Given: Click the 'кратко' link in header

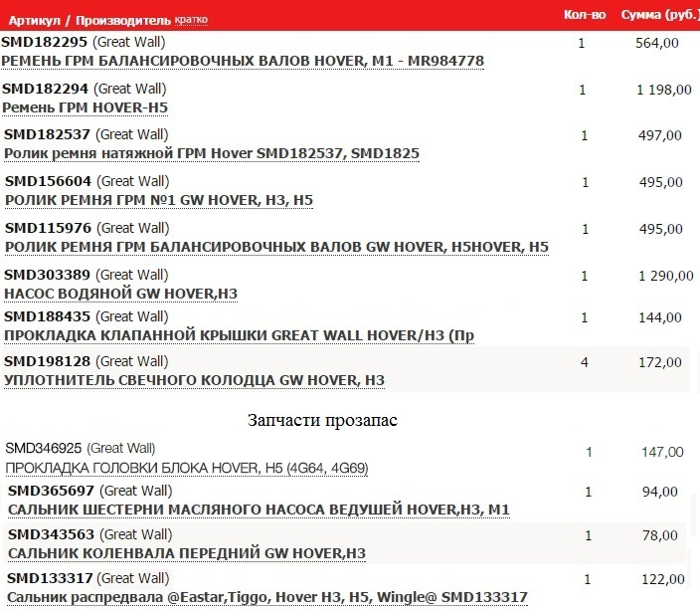Looking at the screenshot, I should pos(191,20).
